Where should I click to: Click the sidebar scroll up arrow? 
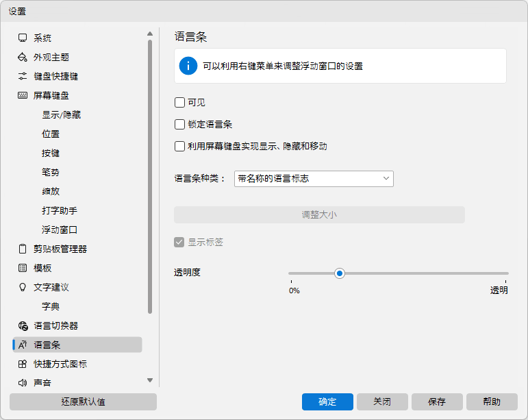pos(150,34)
